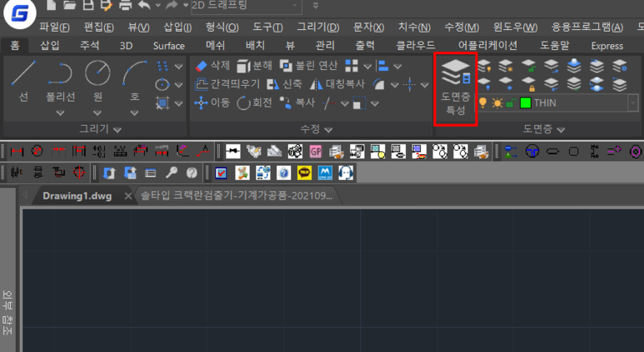Switch to the Surface ribbon tab
This screenshot has height=352, width=644.
click(169, 45)
